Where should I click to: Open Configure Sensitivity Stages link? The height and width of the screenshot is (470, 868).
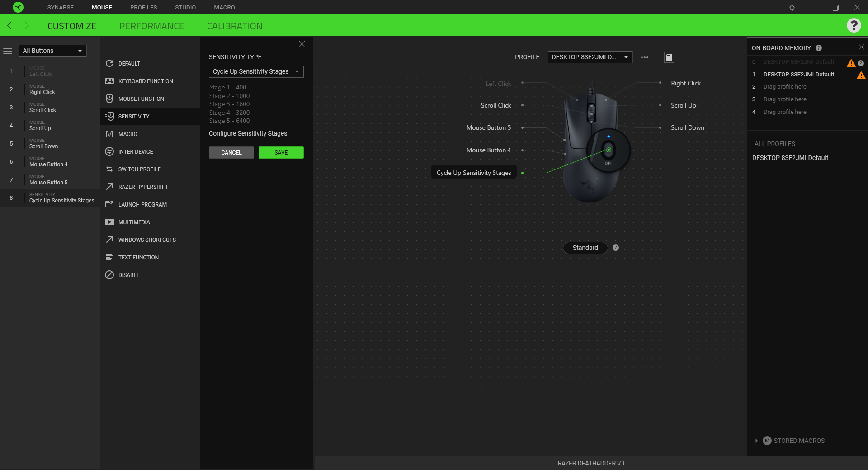pyautogui.click(x=248, y=133)
